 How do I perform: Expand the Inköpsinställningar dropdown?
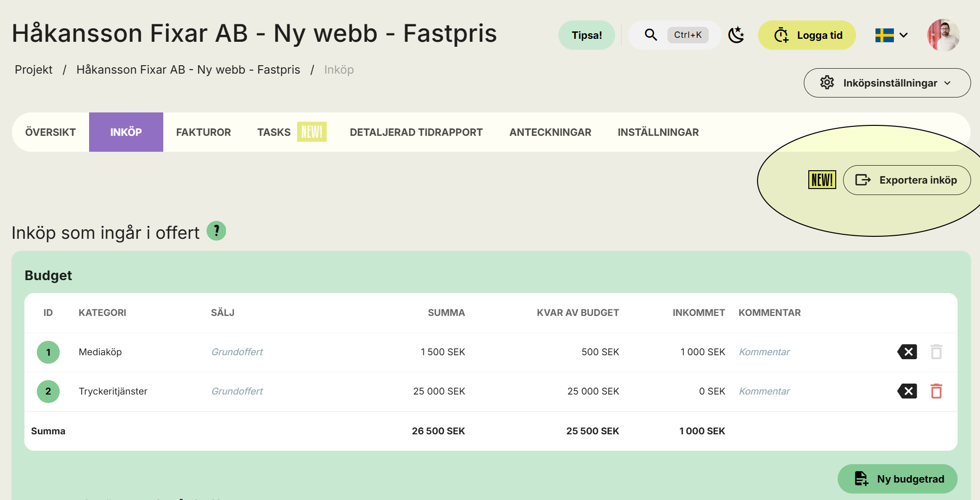point(887,83)
